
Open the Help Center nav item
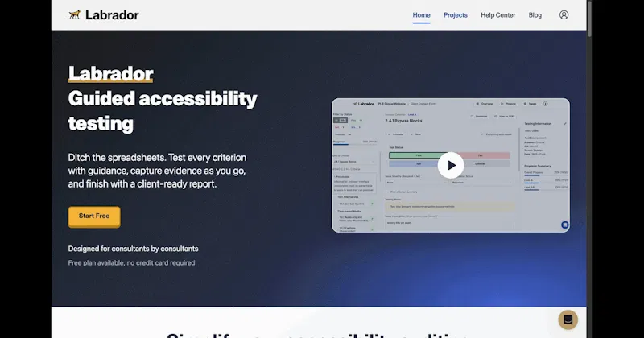tap(497, 15)
